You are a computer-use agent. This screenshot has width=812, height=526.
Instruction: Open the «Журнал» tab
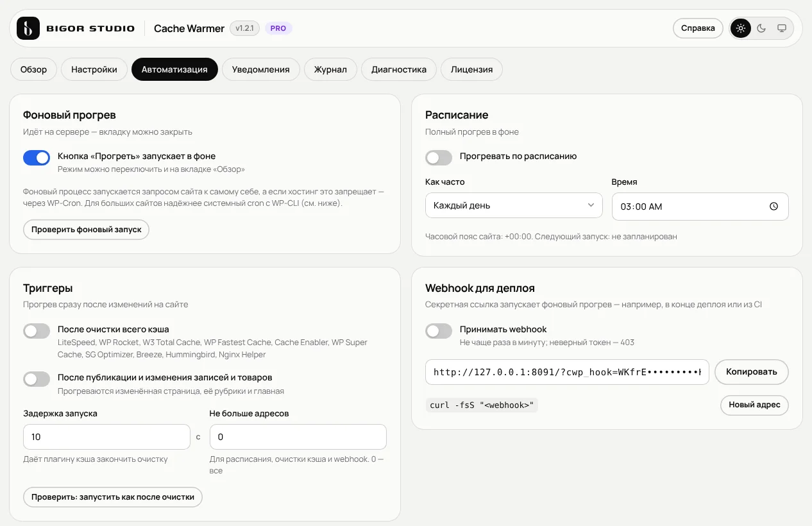tap(330, 69)
